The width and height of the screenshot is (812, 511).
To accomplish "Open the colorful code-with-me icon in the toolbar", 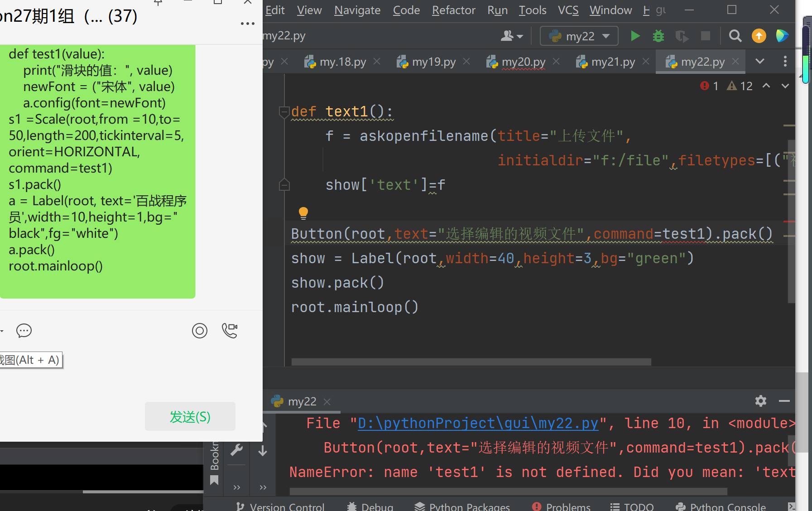I will [x=782, y=36].
